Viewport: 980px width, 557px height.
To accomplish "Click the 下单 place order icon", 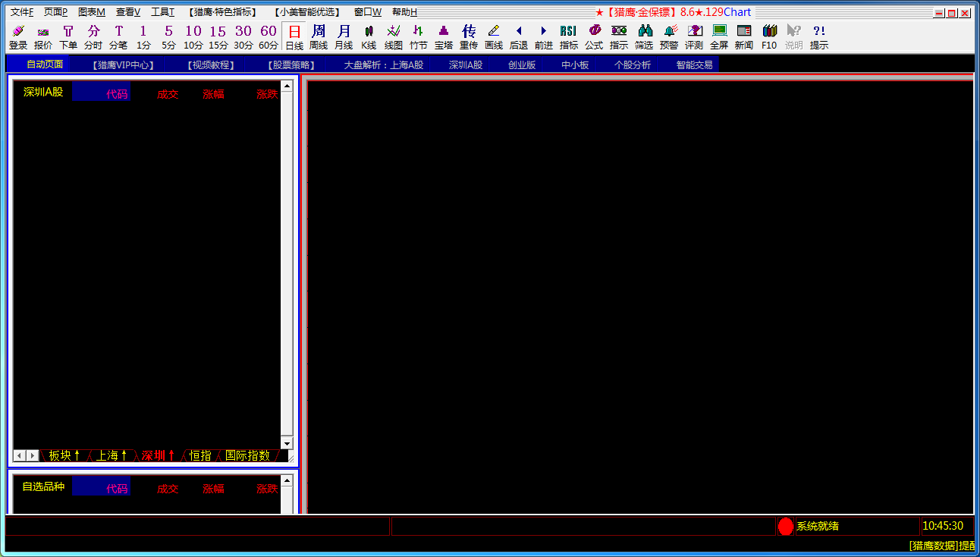I will click(68, 37).
